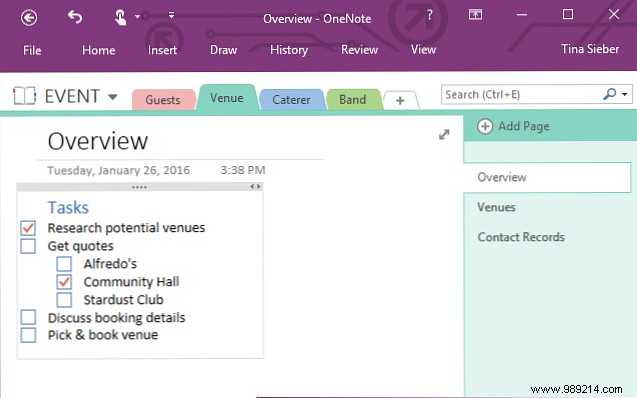Image resolution: width=637 pixels, height=398 pixels.
Task: Check Discuss booking details checkbox
Action: click(28, 317)
